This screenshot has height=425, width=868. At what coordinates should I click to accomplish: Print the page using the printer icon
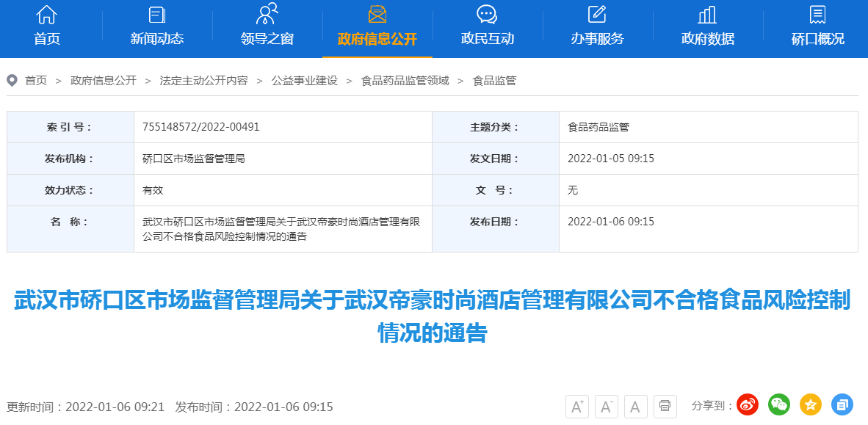pyautogui.click(x=665, y=406)
